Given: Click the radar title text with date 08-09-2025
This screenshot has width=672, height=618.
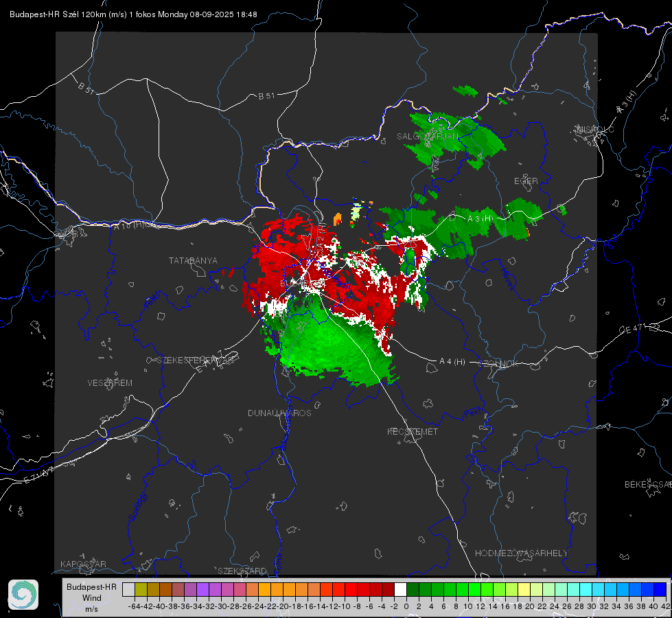Looking at the screenshot, I should [133, 14].
